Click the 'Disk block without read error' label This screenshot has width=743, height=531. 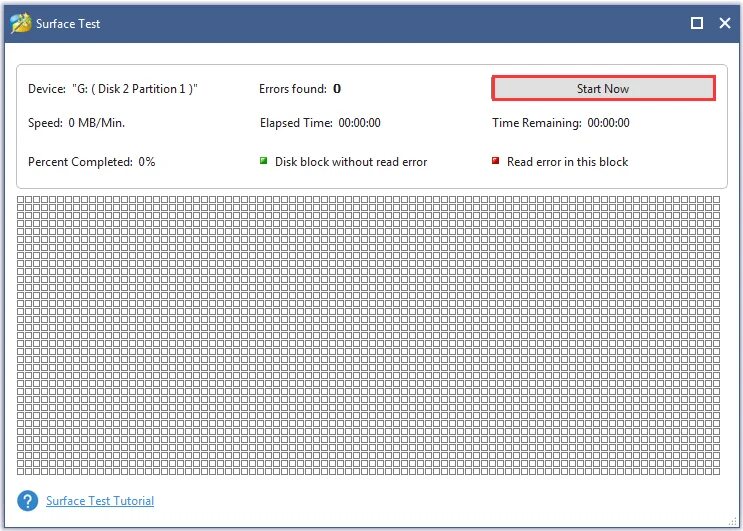point(351,162)
